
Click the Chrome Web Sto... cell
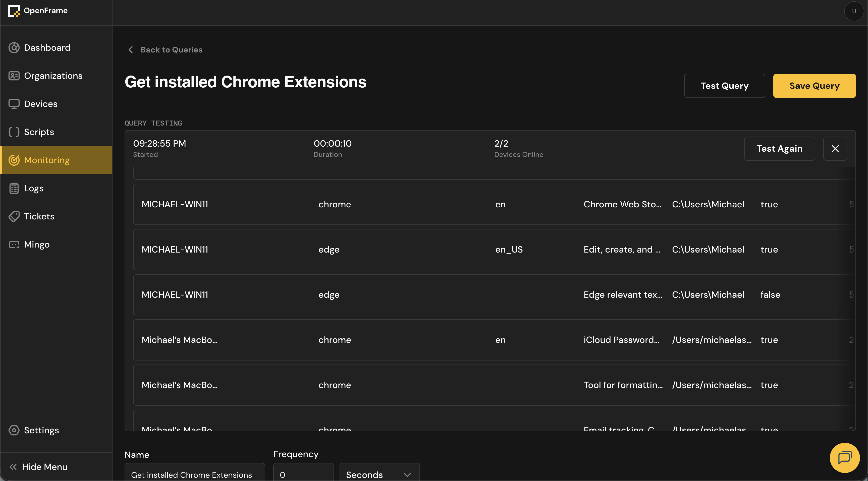click(x=622, y=204)
